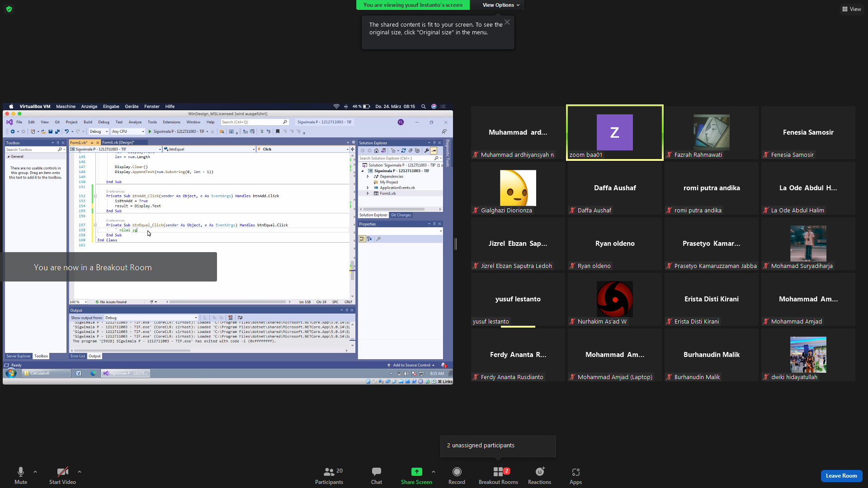Open the Error List tab
Screen dimensions: 868x488
[x=77, y=356]
